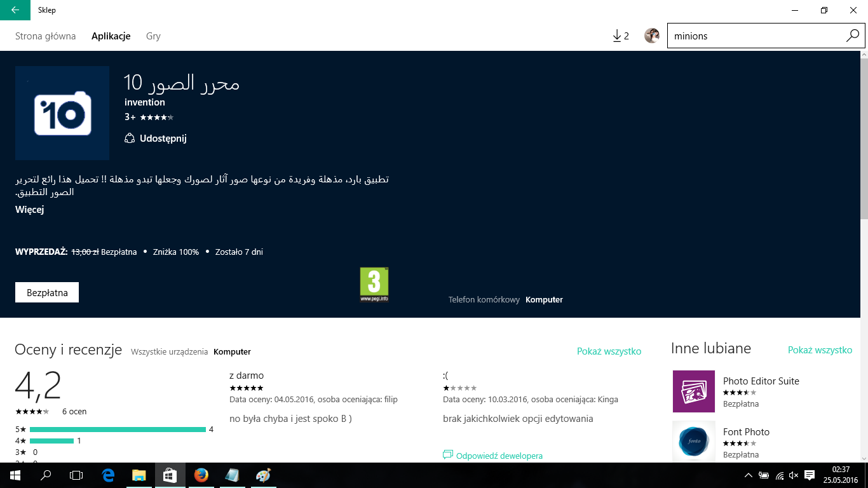Share the app via Udostępnij
Viewport: 868px width, 488px height.
pos(156,139)
